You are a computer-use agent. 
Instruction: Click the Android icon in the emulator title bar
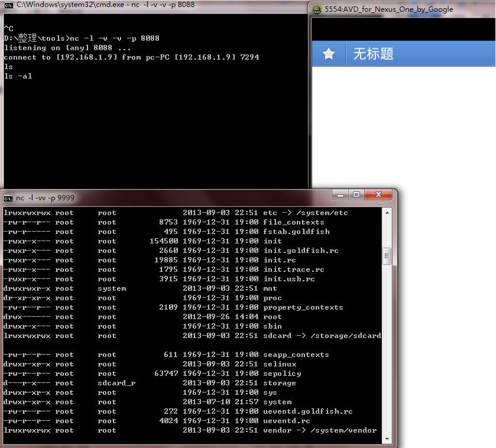pos(317,9)
